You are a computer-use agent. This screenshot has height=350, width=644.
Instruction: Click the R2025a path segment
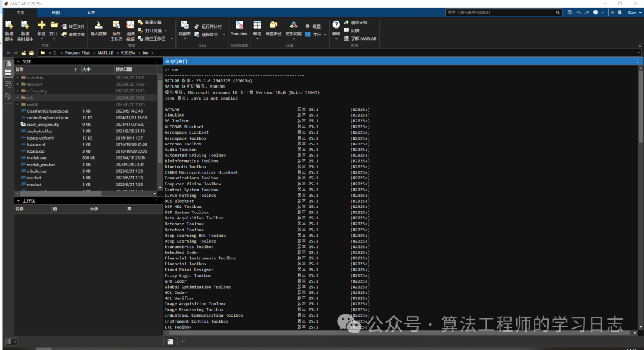[128, 53]
